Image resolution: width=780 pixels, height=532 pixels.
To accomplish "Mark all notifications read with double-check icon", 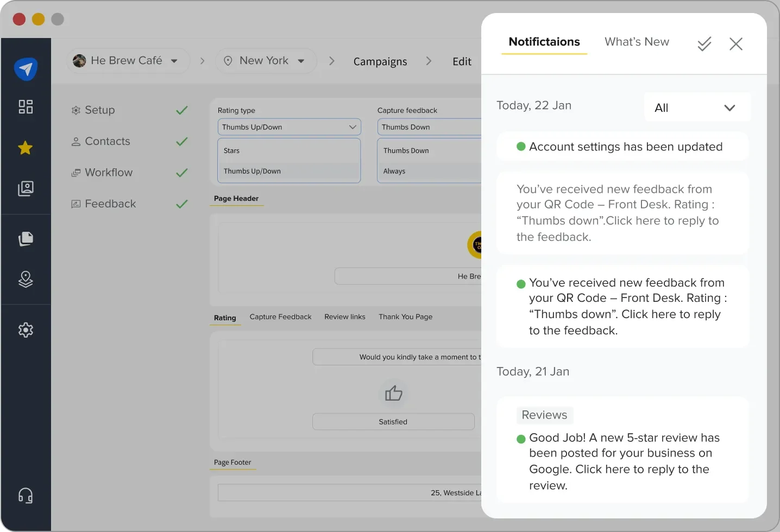I will point(704,44).
